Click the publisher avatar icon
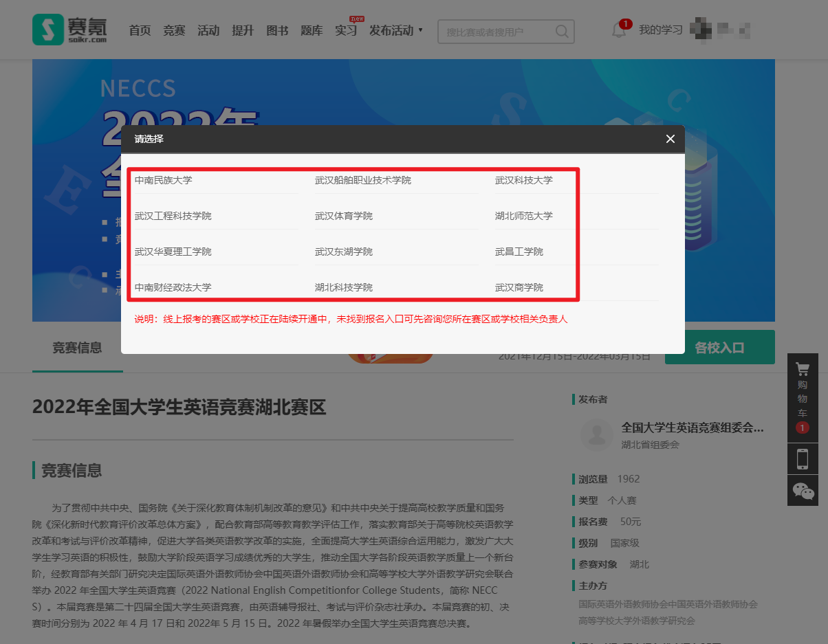This screenshot has width=828, height=644. tap(596, 434)
